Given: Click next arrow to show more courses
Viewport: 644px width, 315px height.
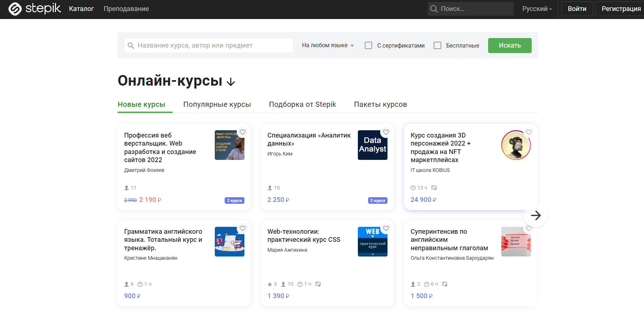Looking at the screenshot, I should pyautogui.click(x=536, y=215).
